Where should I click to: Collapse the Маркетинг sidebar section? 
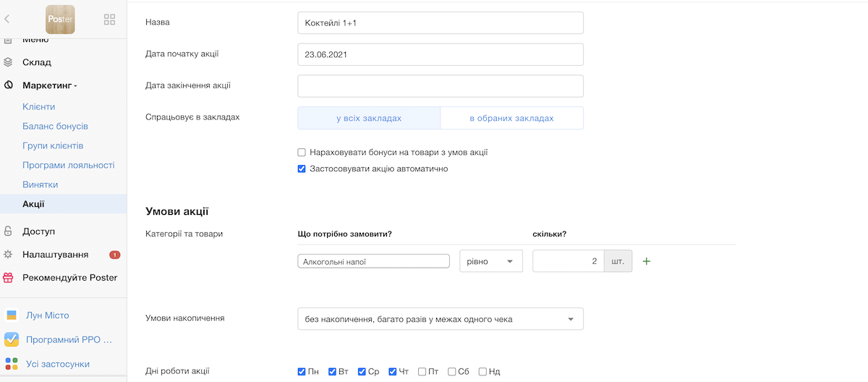(49, 85)
